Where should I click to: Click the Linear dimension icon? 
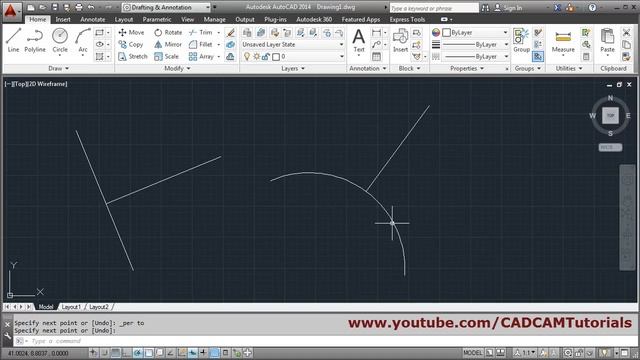(x=376, y=32)
